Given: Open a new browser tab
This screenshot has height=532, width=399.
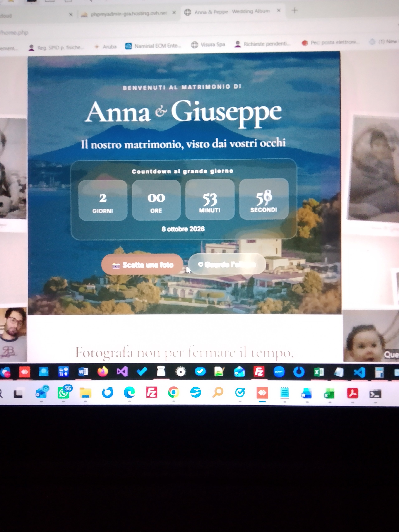Looking at the screenshot, I should tap(295, 10).
